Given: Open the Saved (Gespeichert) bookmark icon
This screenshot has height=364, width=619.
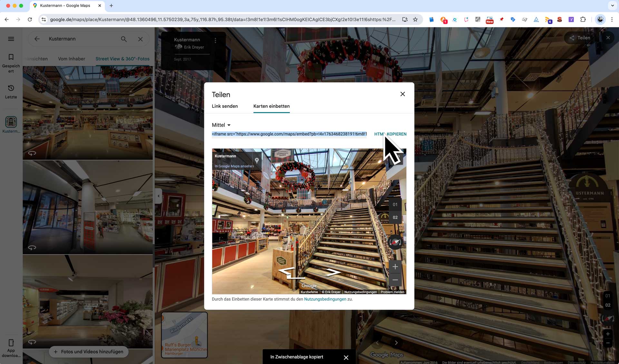Looking at the screenshot, I should (11, 57).
